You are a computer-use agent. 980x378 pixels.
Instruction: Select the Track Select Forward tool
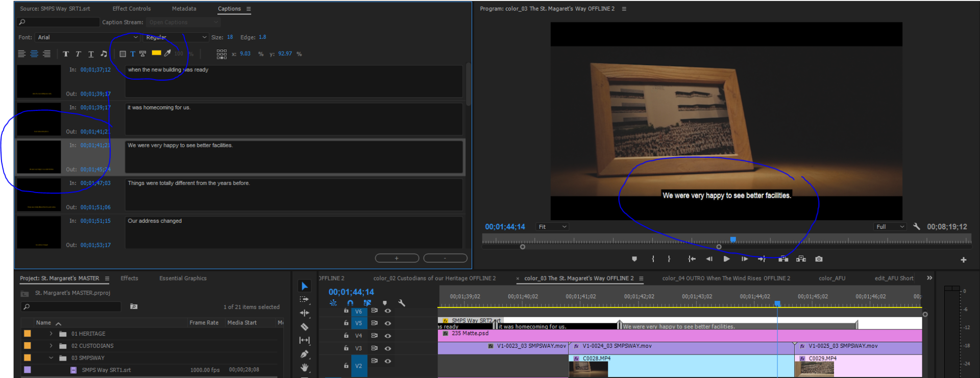point(305,299)
